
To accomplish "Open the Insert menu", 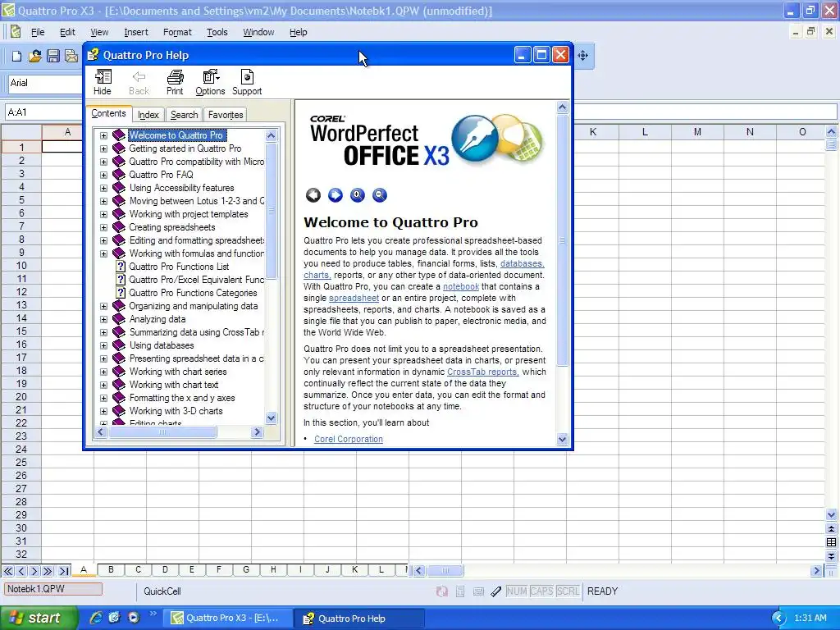I will [136, 32].
